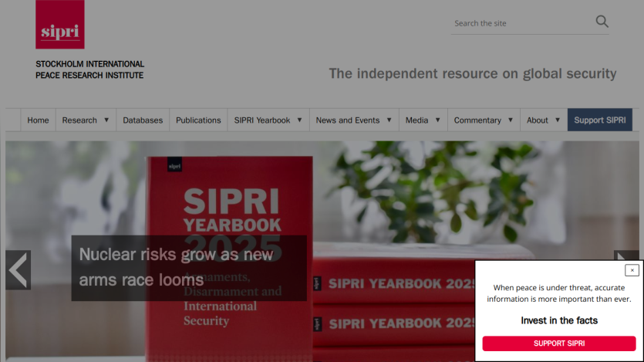This screenshot has width=644, height=362.
Task: Open the Media menu item
Action: tap(417, 120)
